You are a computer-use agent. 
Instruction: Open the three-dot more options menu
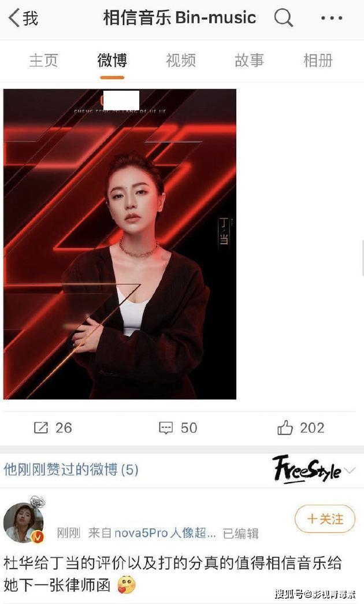click(331, 18)
